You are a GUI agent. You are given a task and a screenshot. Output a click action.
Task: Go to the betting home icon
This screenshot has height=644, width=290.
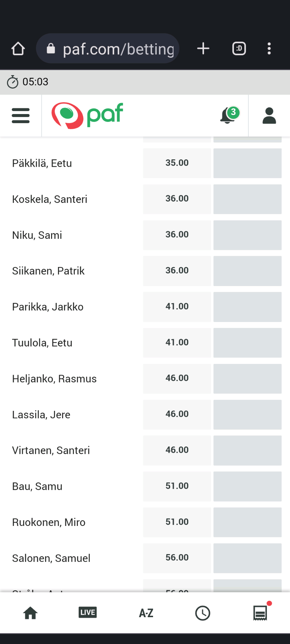pyautogui.click(x=30, y=613)
